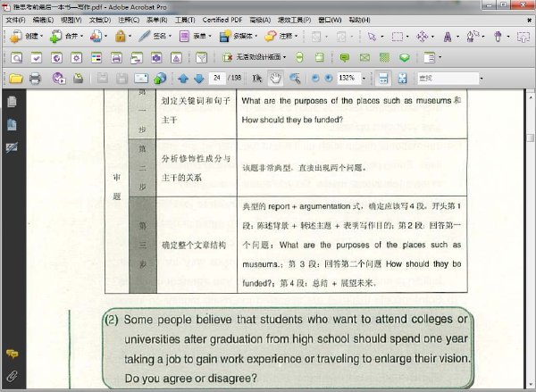This screenshot has width=536, height=392.
Task: Expand the page layout icon dropdown arrow
Action: pos(440,57)
